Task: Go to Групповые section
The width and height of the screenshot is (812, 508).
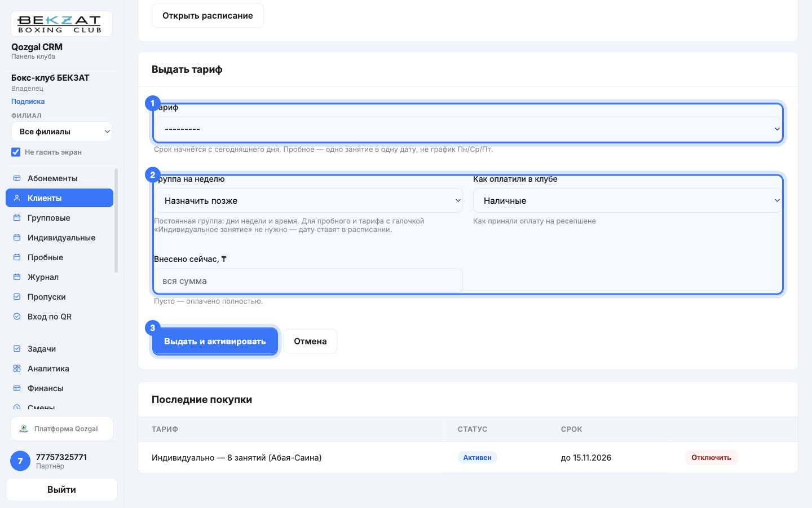Action: coord(59,218)
